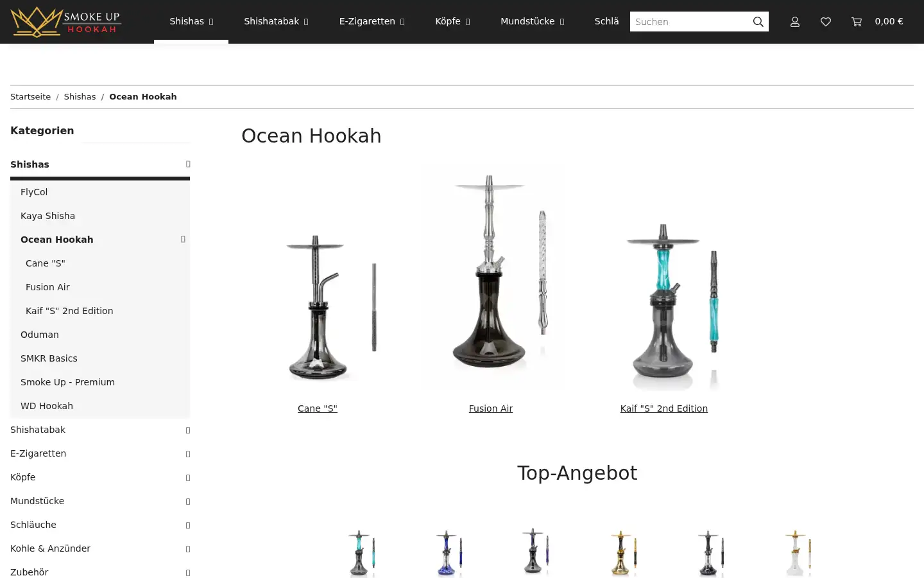Click the blue hookah Top-Angebot thumbnail
The image size is (924, 578).
[449, 552]
